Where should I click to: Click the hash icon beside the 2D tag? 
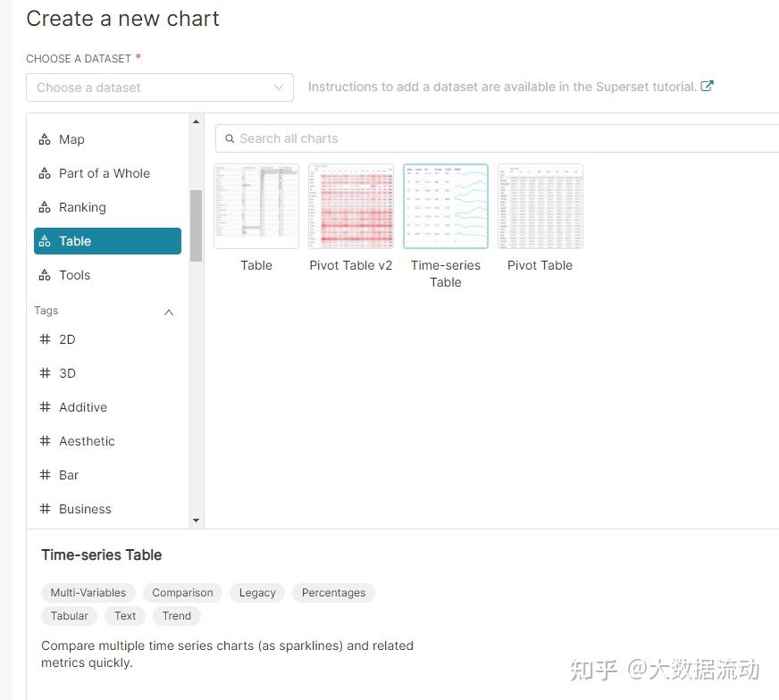tap(46, 339)
